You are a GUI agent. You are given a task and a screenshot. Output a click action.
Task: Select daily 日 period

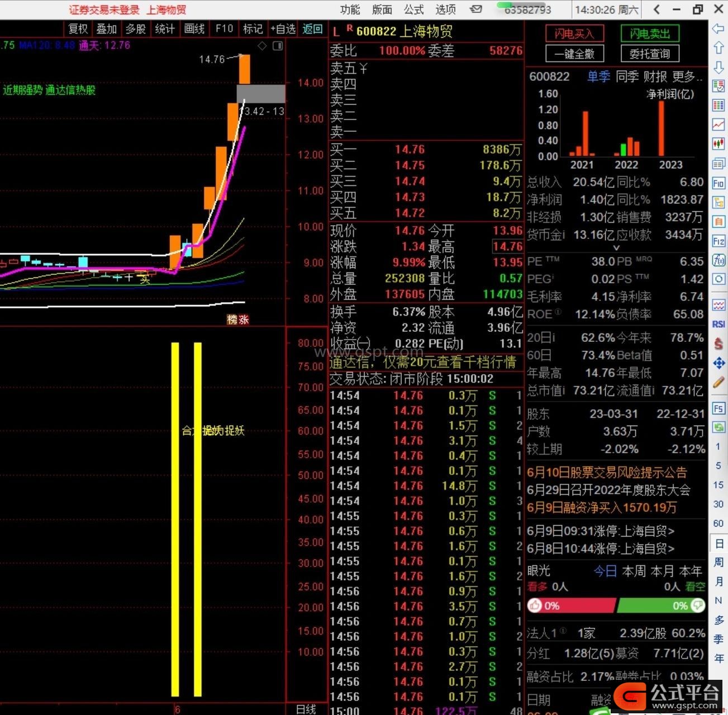pos(719,544)
